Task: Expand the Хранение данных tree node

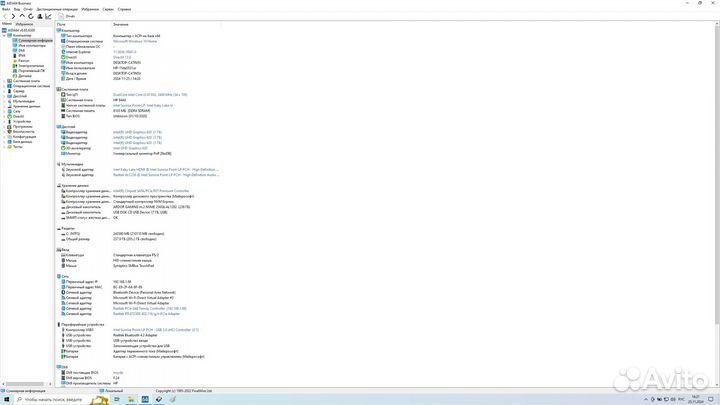Action: tap(4, 106)
